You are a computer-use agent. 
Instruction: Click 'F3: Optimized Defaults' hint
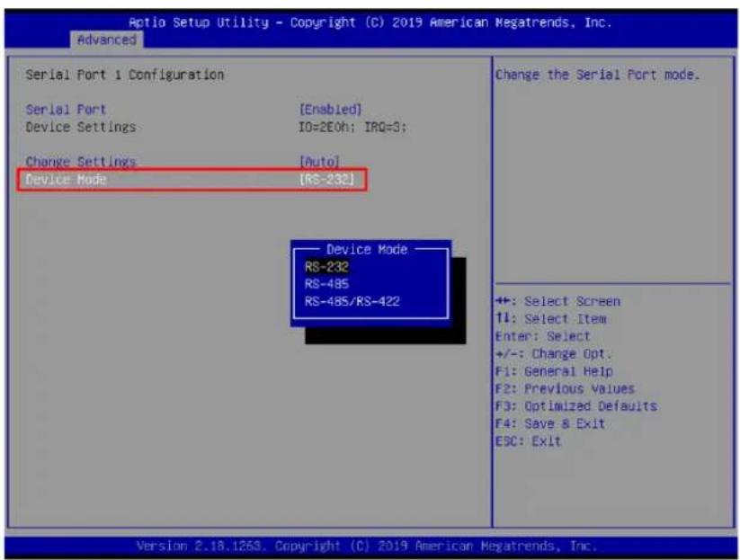click(576, 406)
